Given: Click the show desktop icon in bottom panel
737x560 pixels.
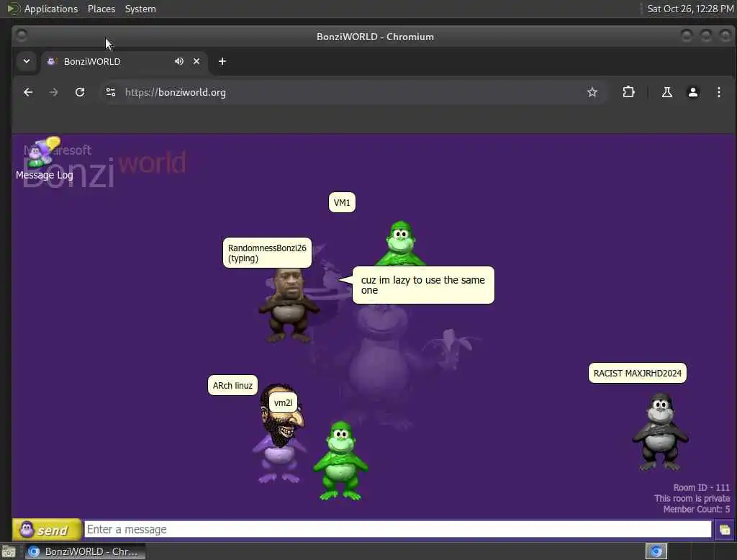Looking at the screenshot, I should pos(9,551).
